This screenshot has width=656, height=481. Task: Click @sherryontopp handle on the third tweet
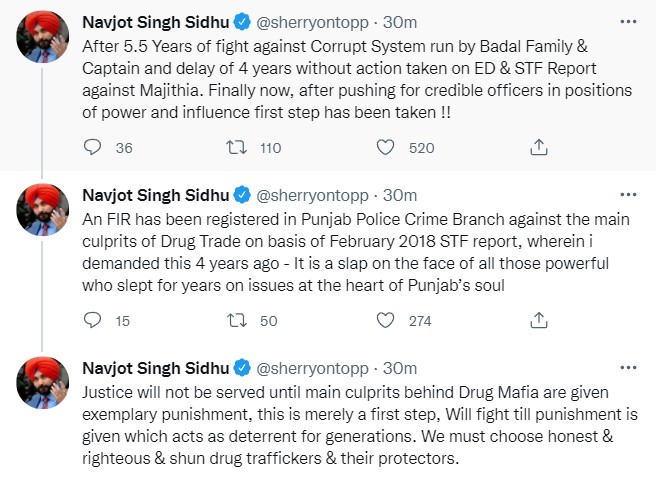point(316,366)
